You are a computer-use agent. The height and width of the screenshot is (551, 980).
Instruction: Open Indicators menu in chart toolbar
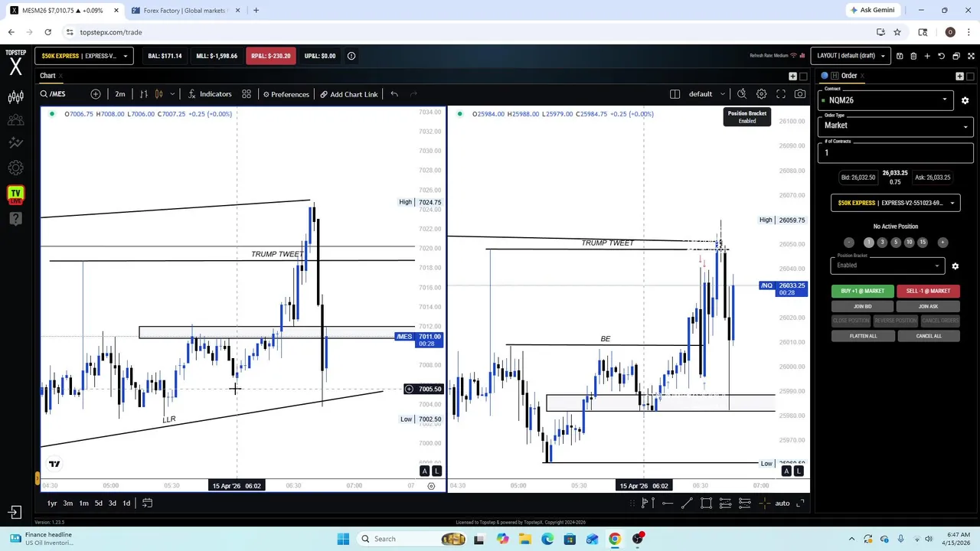tap(210, 94)
